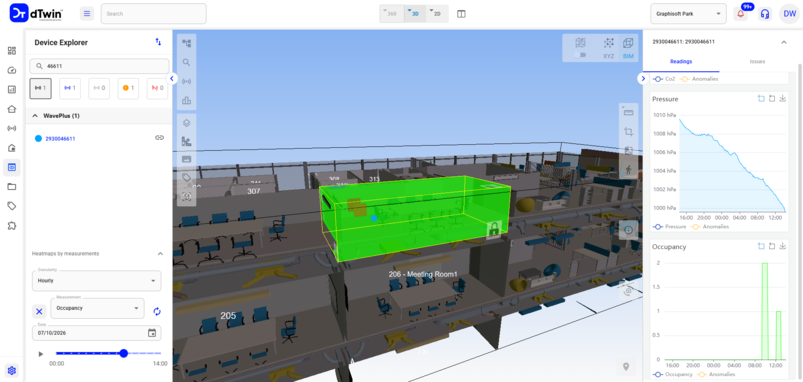This screenshot has height=382, width=803.
Task: Activate the walk person mode icon
Action: pyautogui.click(x=628, y=169)
